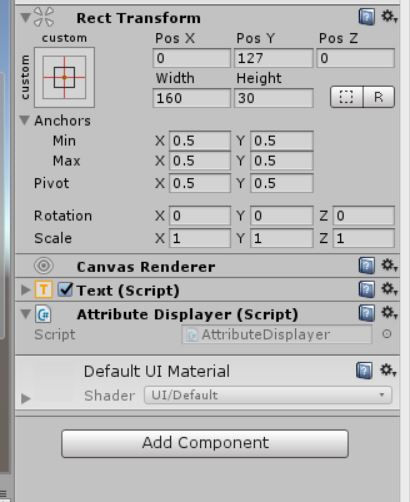The height and width of the screenshot is (502, 410).
Task: Collapse the Attribute Displayer (Script) component
Action: pos(25,314)
